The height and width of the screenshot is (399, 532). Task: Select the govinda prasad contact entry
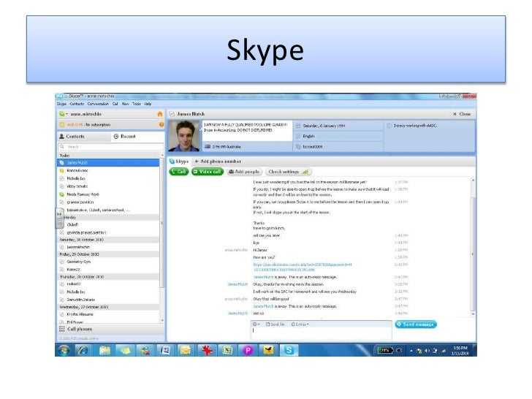tap(108, 232)
